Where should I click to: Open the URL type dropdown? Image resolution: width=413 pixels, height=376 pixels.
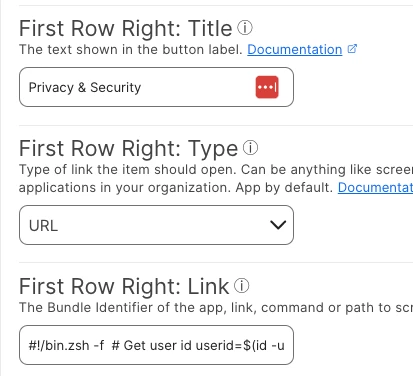[x=156, y=225]
